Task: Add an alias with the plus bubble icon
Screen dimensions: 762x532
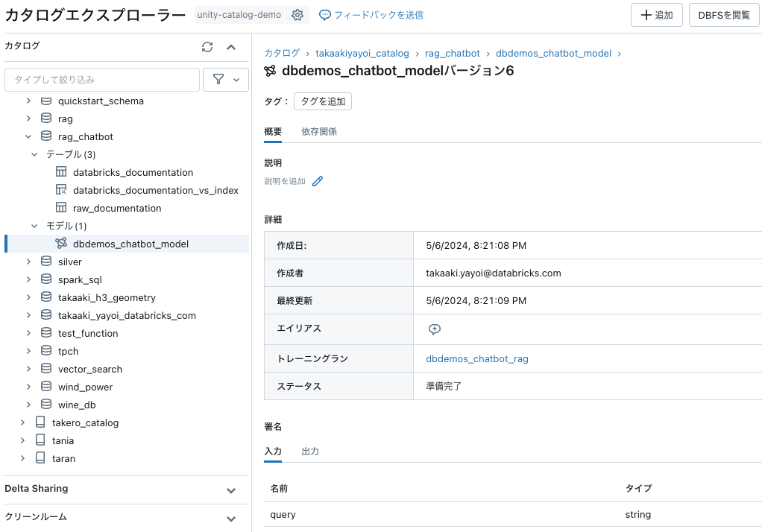Action: [x=435, y=329]
